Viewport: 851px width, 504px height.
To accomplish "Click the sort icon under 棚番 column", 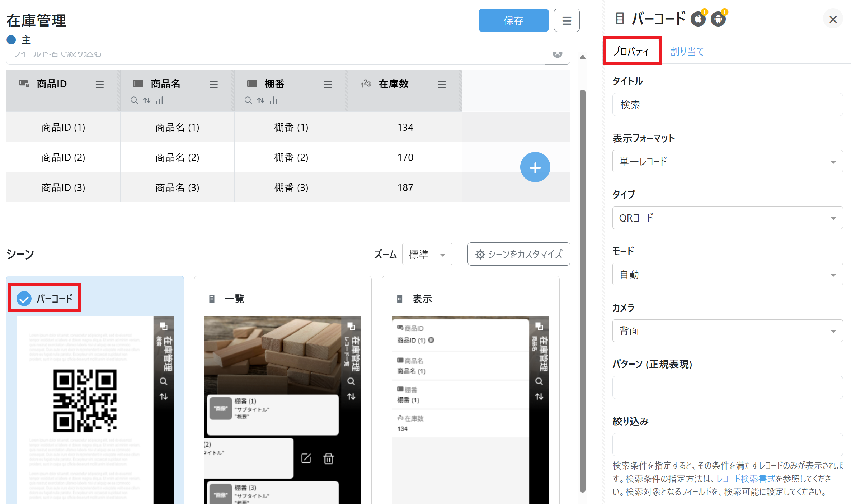I will (x=261, y=100).
